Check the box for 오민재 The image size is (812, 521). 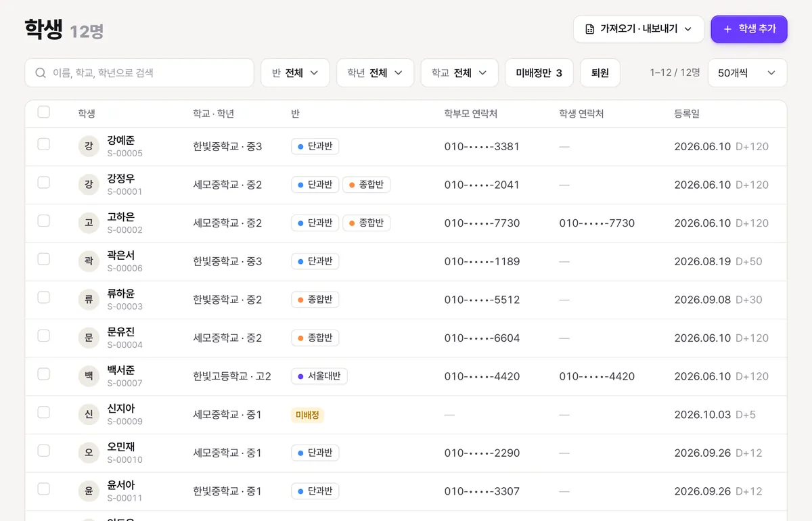[43, 450]
